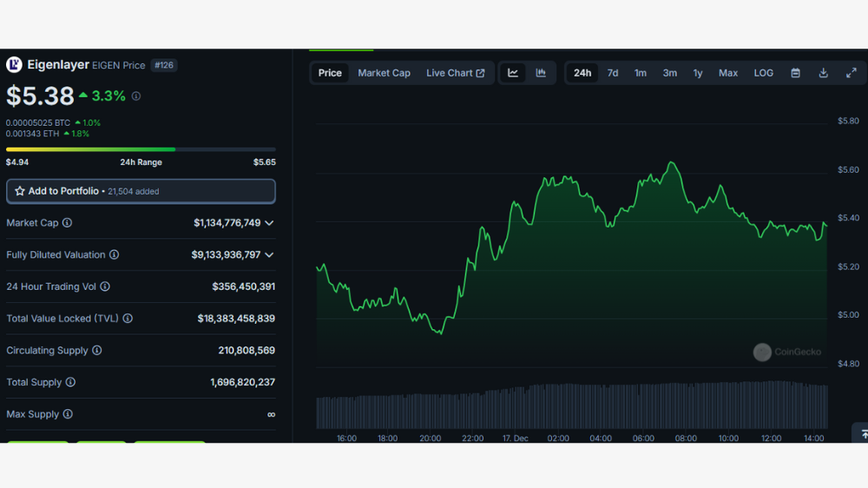Open the Live Chart external link
The height and width of the screenshot is (488, 868).
pos(455,73)
